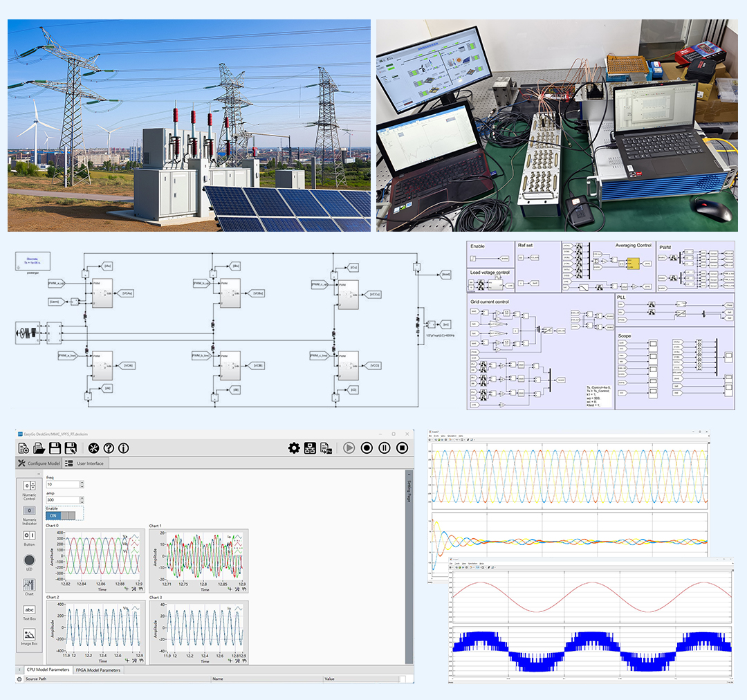747x700 pixels.
Task: Select the Numeric Control widget in the palette
Action: (x=29, y=490)
